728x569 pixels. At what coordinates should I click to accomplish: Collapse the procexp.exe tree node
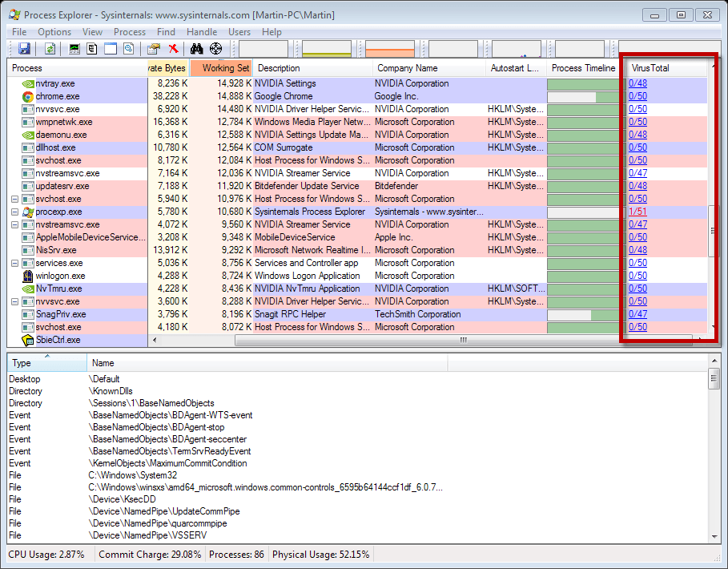[x=15, y=212]
